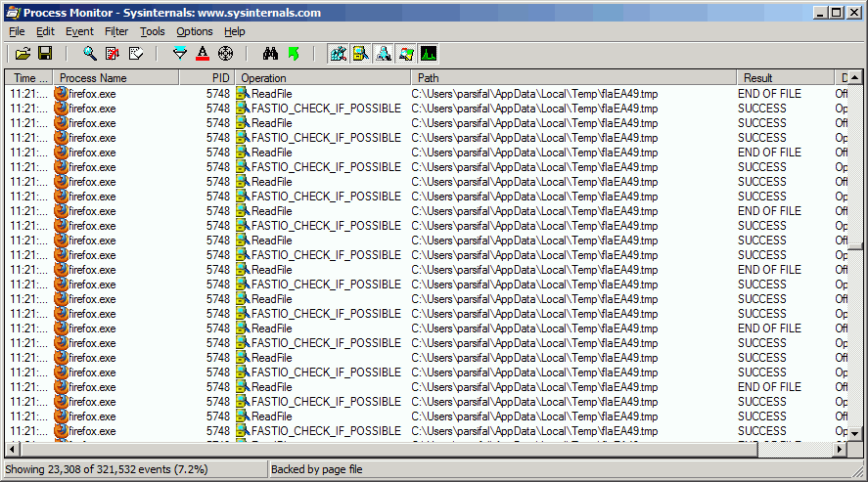This screenshot has width=868, height=482.
Task: Click the vertical scrollbar down arrow
Action: coord(855,434)
